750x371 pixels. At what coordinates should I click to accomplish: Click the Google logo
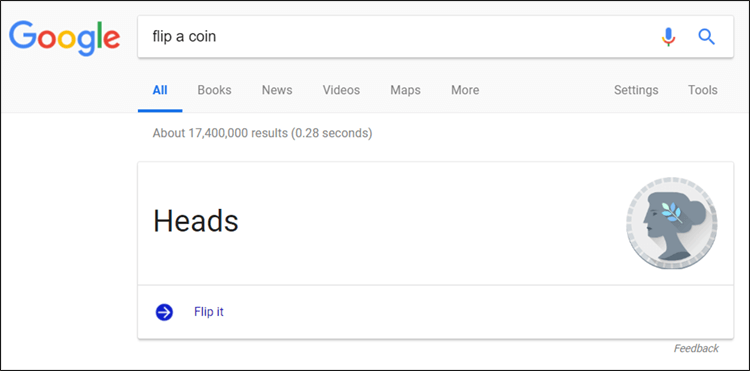65,38
